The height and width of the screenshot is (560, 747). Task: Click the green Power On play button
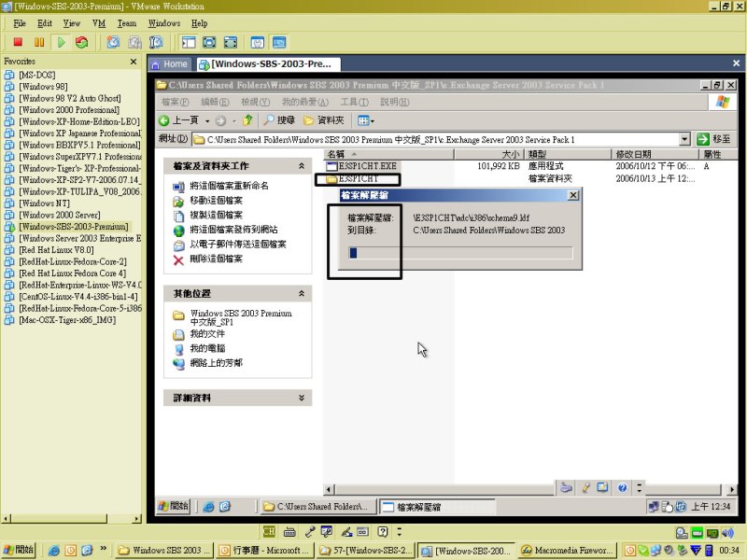[x=61, y=42]
